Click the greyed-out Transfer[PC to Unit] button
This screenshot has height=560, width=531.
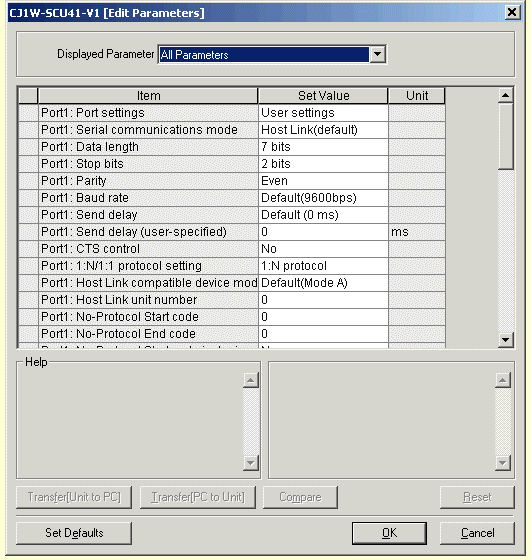(198, 497)
